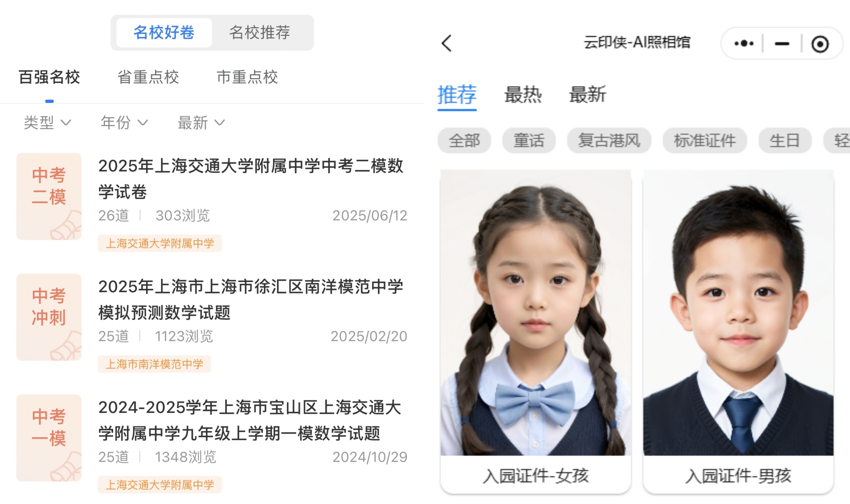Image resolution: width=850 pixels, height=504 pixels.
Task: Minimize the mini program with dash icon
Action: point(782,44)
